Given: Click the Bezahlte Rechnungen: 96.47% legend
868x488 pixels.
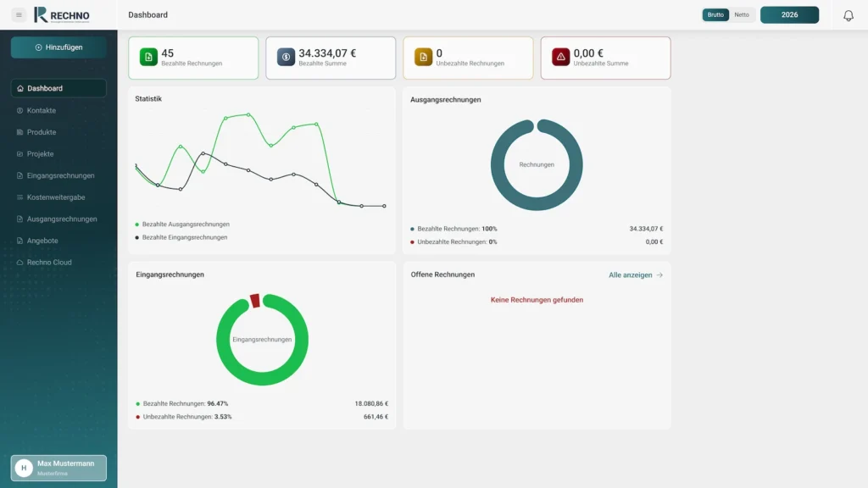Looking at the screenshot, I should (x=182, y=403).
